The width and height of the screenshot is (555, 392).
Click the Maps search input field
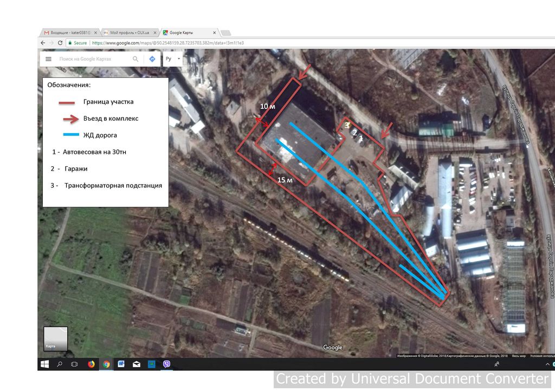[x=94, y=59]
